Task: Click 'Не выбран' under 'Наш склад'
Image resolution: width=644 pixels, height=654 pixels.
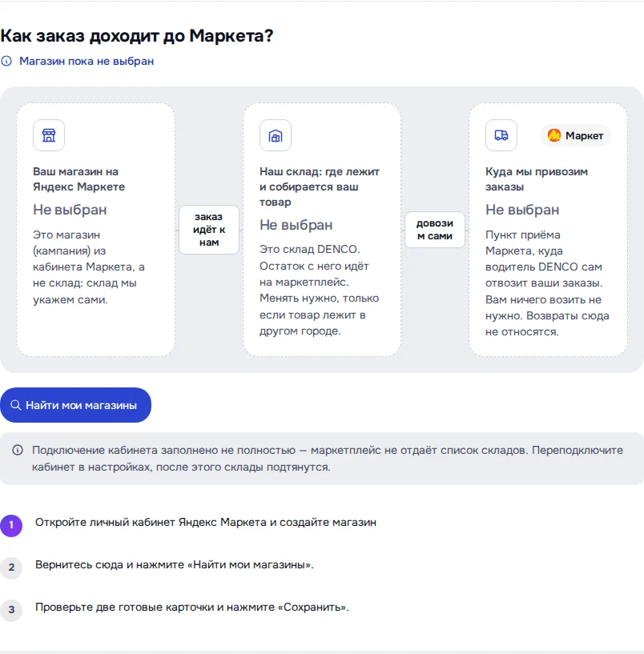Action: [x=296, y=225]
